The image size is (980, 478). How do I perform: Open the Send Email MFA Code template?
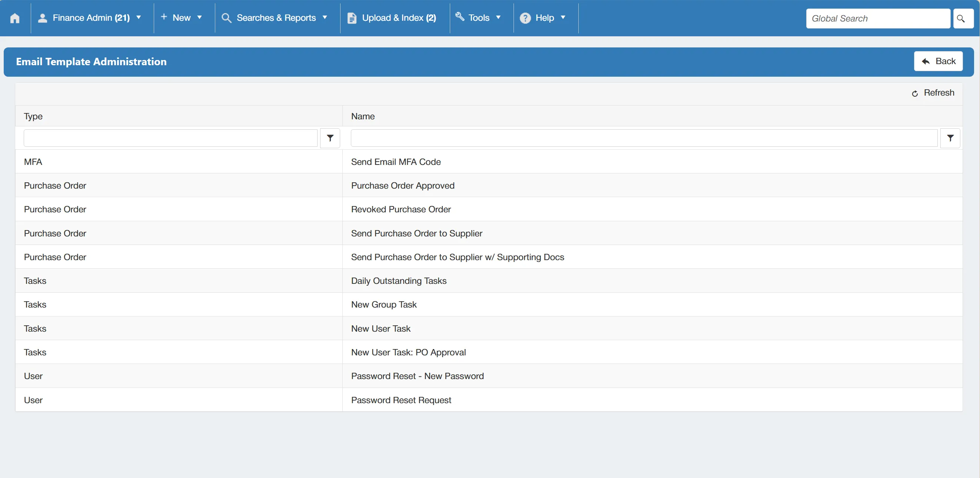coord(396,162)
